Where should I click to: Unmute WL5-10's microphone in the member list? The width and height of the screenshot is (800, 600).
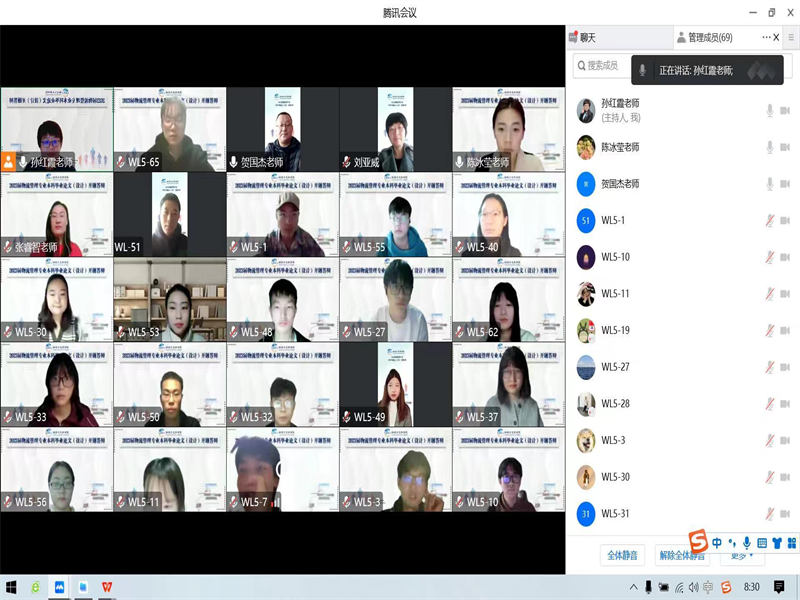tap(770, 257)
